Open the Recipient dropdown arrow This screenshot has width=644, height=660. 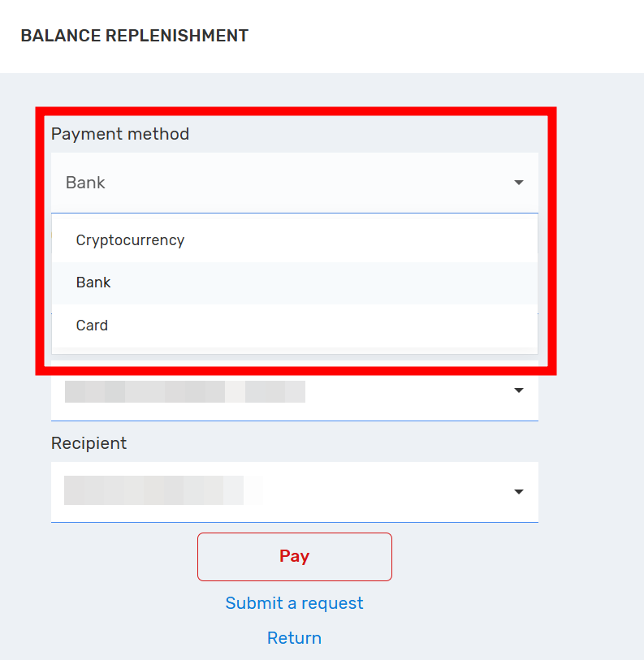point(519,492)
